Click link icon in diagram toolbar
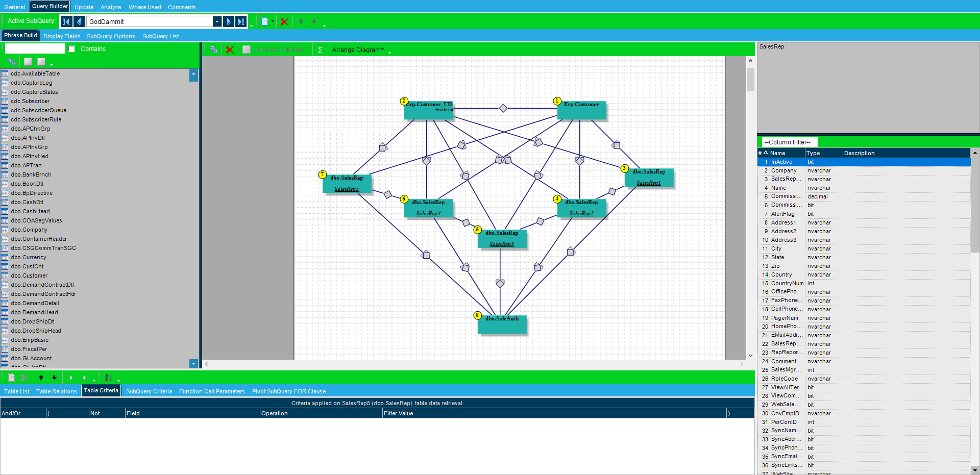This screenshot has height=475, width=980. tap(214, 49)
